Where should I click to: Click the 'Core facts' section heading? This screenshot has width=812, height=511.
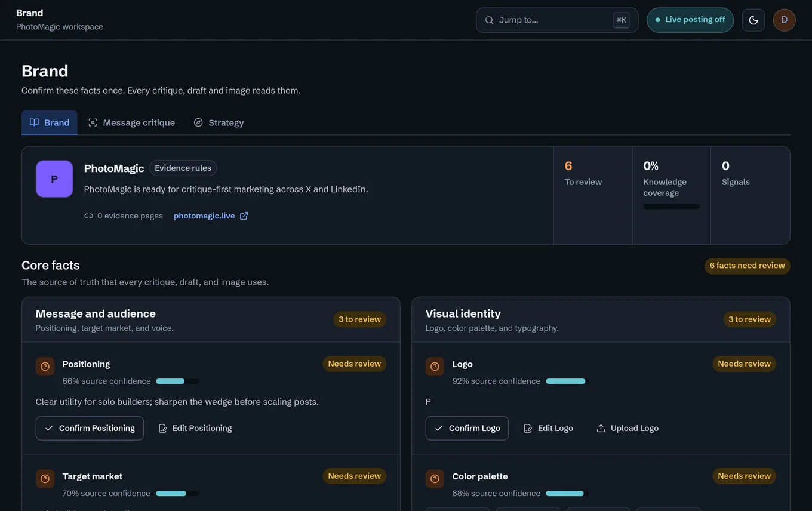pos(51,265)
